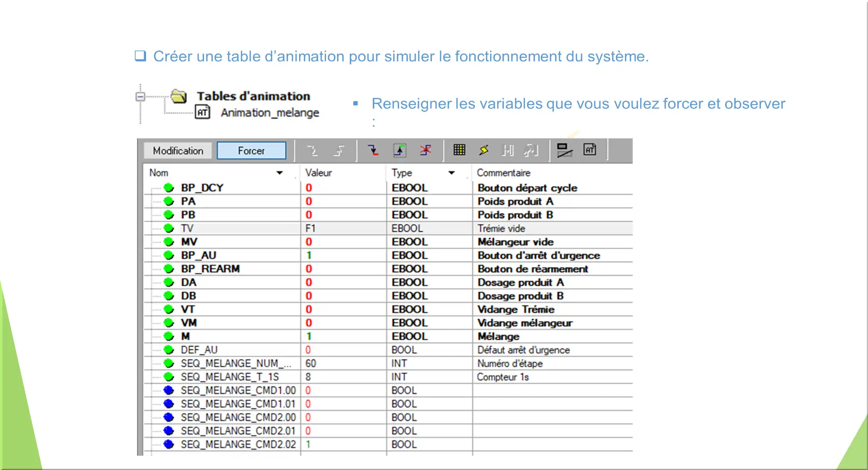Viewport: 868px width, 470px height.
Task: Click the Modification button
Action: point(178,151)
